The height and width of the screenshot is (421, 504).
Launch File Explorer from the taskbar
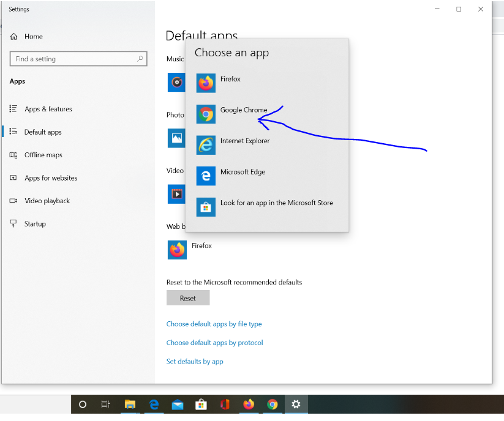(x=130, y=404)
